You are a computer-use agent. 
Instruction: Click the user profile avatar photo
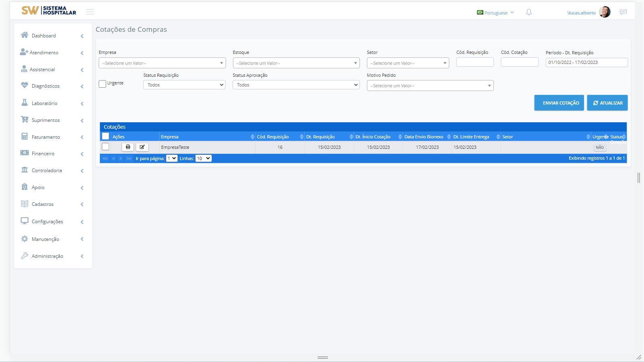[605, 12]
